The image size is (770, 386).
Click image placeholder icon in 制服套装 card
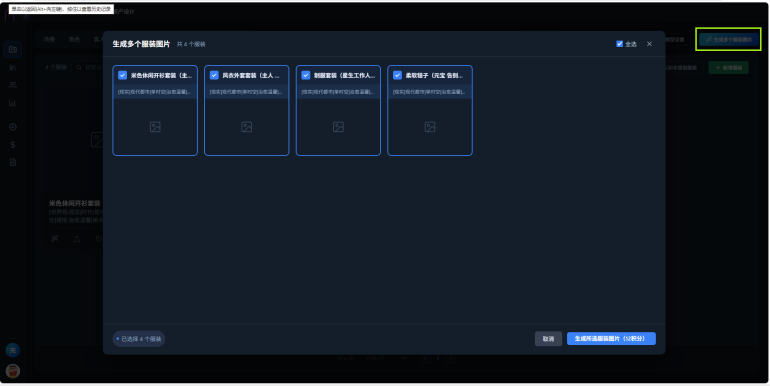[x=338, y=127]
